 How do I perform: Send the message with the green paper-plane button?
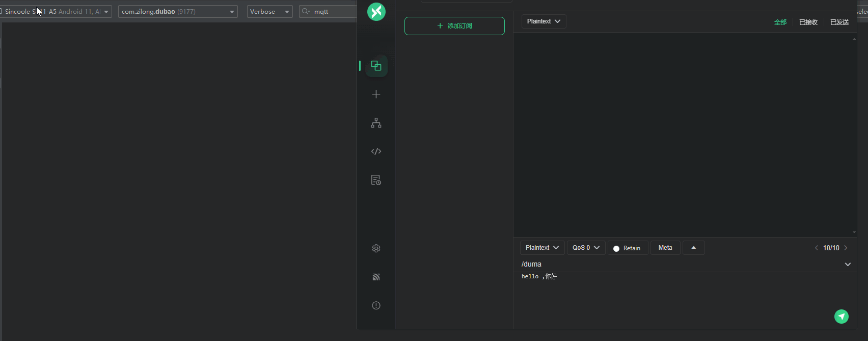point(842,317)
